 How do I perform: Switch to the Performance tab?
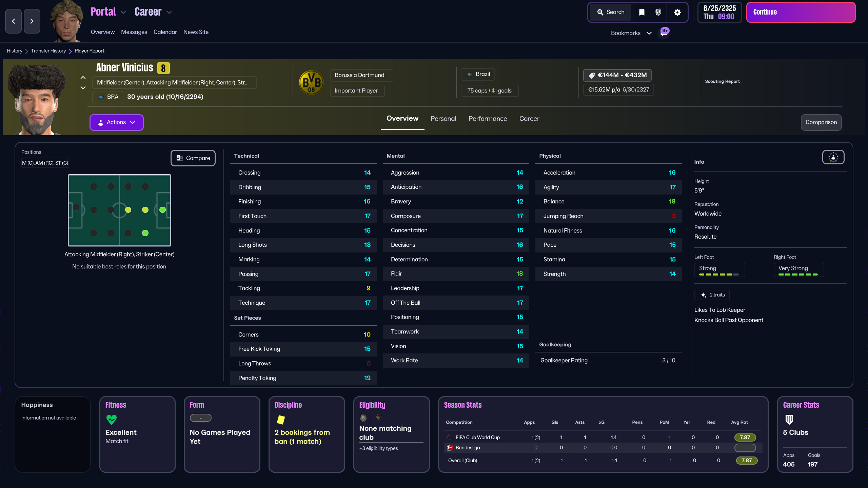click(x=488, y=119)
